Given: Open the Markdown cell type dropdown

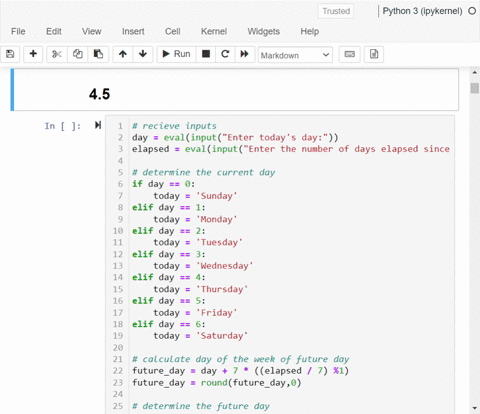Looking at the screenshot, I should (x=295, y=55).
